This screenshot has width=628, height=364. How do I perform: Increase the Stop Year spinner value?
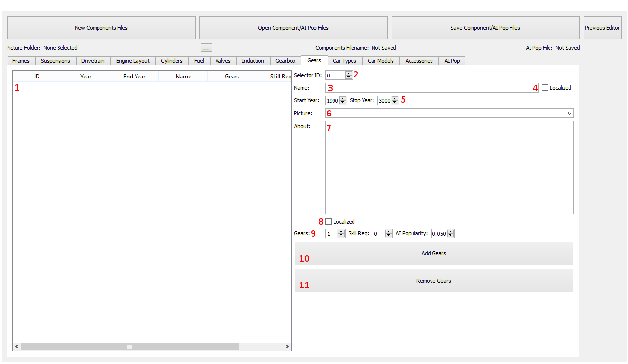coord(395,99)
